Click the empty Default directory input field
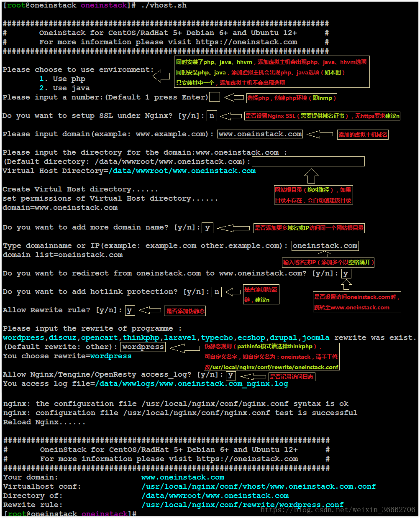 tap(308, 161)
